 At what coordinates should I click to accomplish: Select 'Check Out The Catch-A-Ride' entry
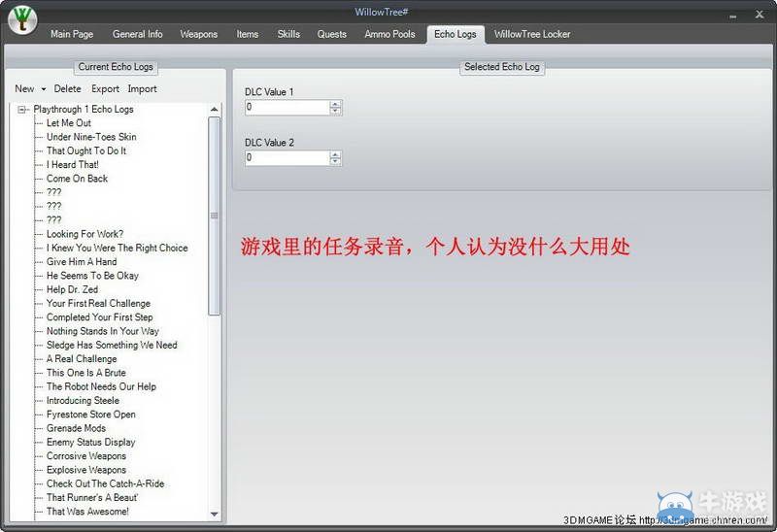pos(106,483)
